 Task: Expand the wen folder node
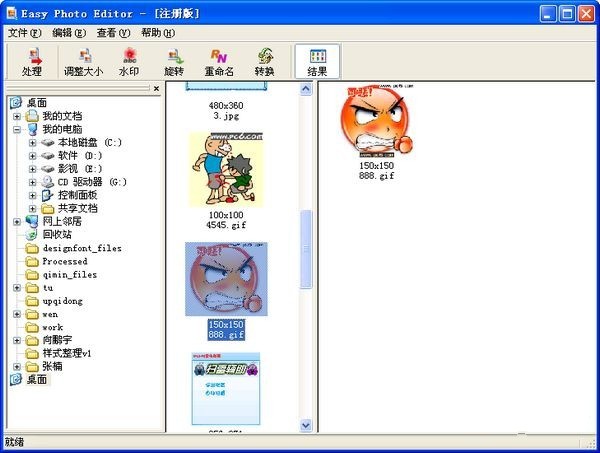click(17, 314)
